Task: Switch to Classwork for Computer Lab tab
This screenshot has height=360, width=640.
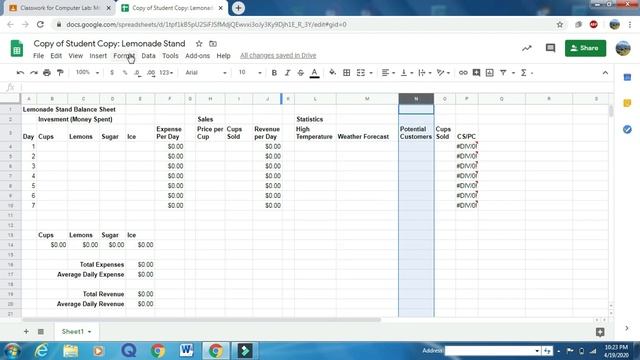Action: pos(60,8)
